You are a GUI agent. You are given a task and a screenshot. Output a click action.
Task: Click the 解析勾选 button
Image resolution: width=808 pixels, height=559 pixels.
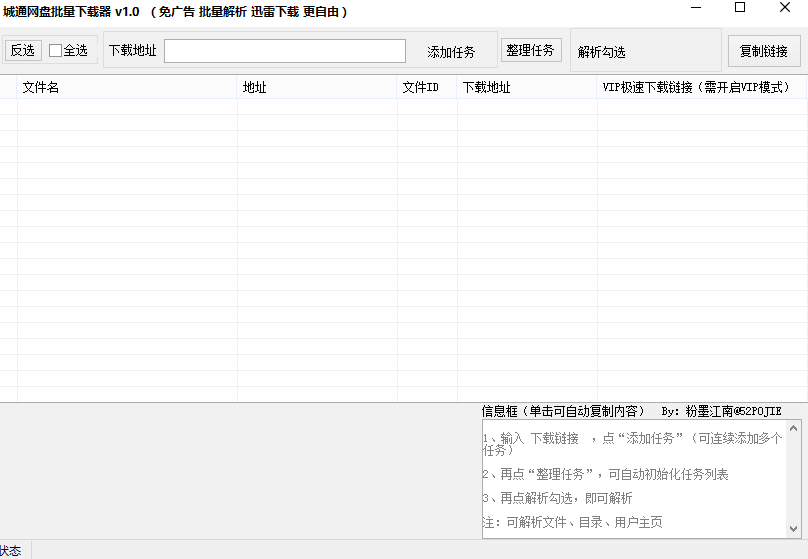601,52
